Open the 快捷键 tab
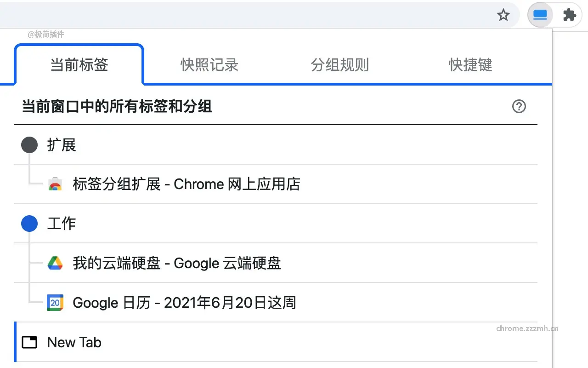Image resolution: width=588 pixels, height=368 pixels. pyautogui.click(x=470, y=65)
